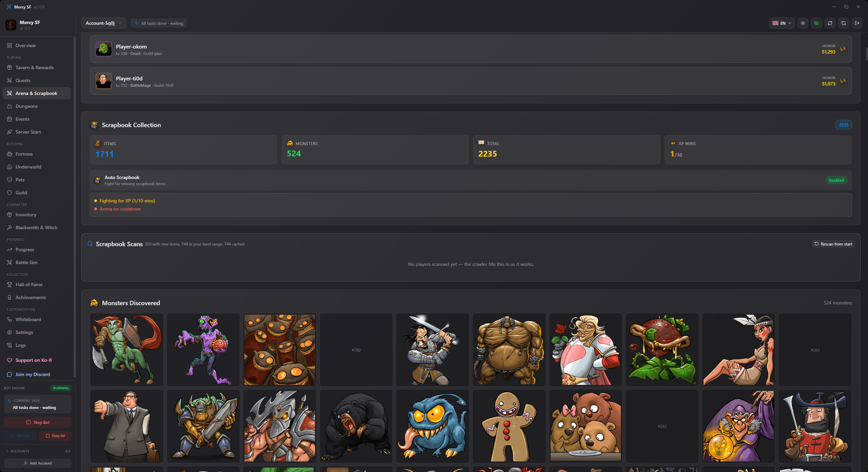Select the gingerbread man monster thumbnail

pos(509,426)
